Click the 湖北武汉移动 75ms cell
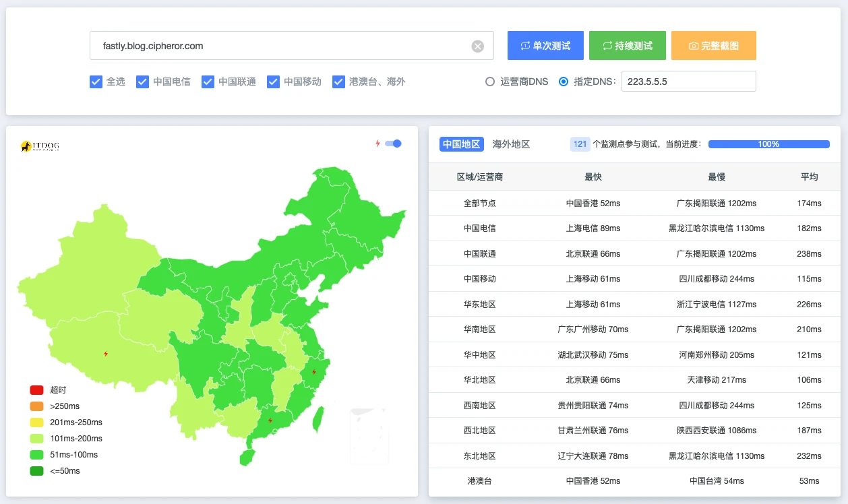The image size is (848, 504). tap(593, 355)
